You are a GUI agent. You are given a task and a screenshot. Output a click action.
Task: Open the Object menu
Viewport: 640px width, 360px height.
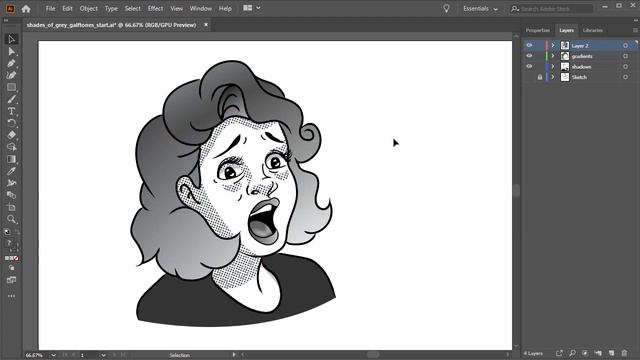click(88, 9)
